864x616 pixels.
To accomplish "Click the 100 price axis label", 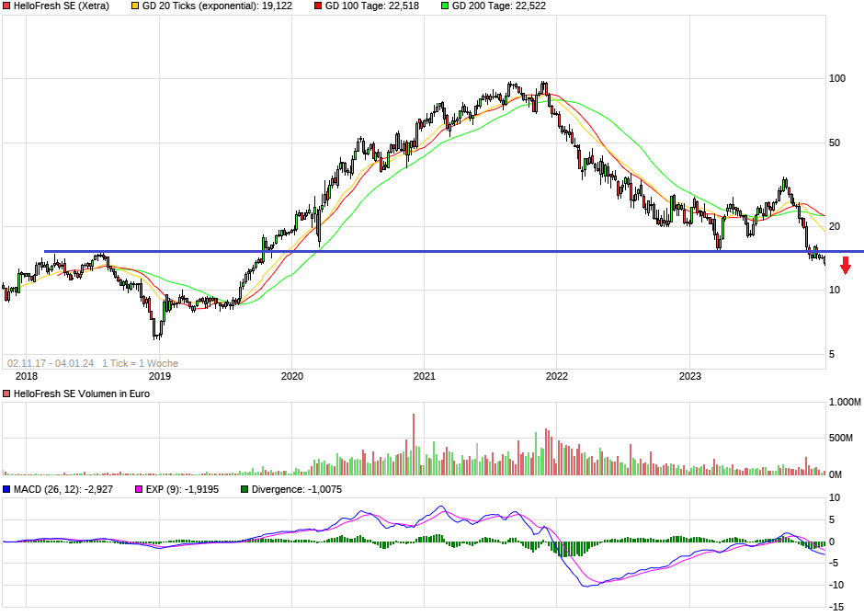I will 837,79.
